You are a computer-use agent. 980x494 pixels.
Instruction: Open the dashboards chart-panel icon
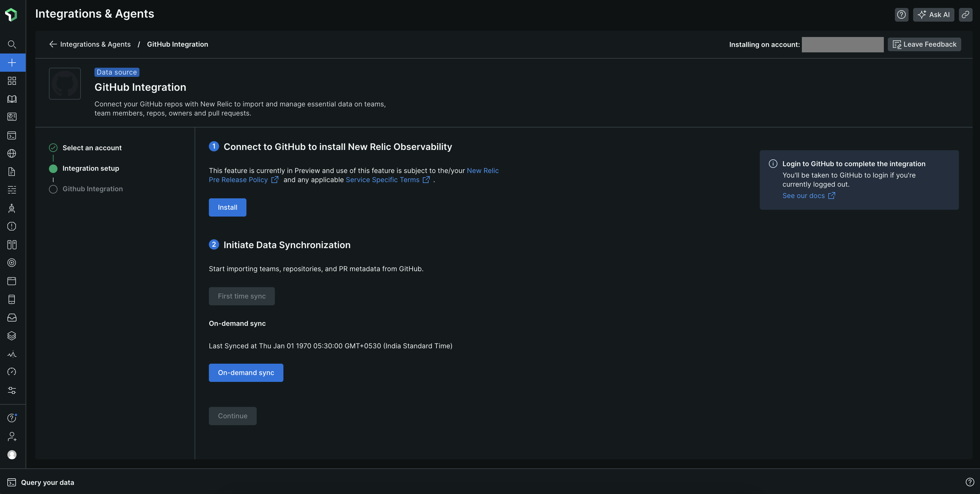click(x=12, y=117)
